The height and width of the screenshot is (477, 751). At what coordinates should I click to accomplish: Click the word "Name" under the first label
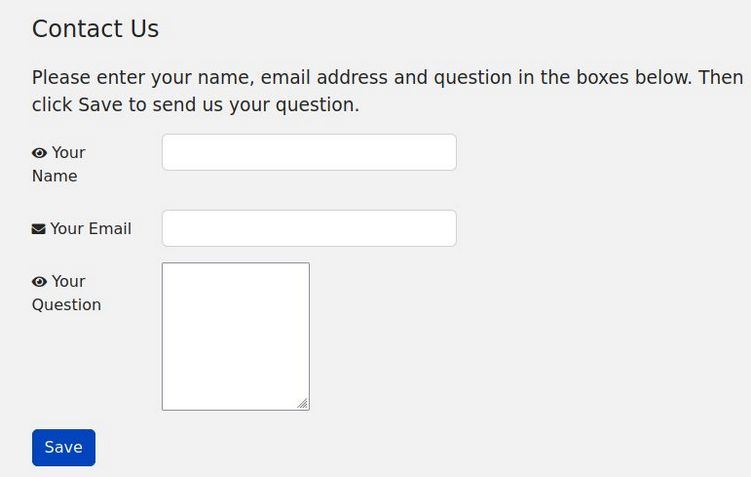[54, 176]
